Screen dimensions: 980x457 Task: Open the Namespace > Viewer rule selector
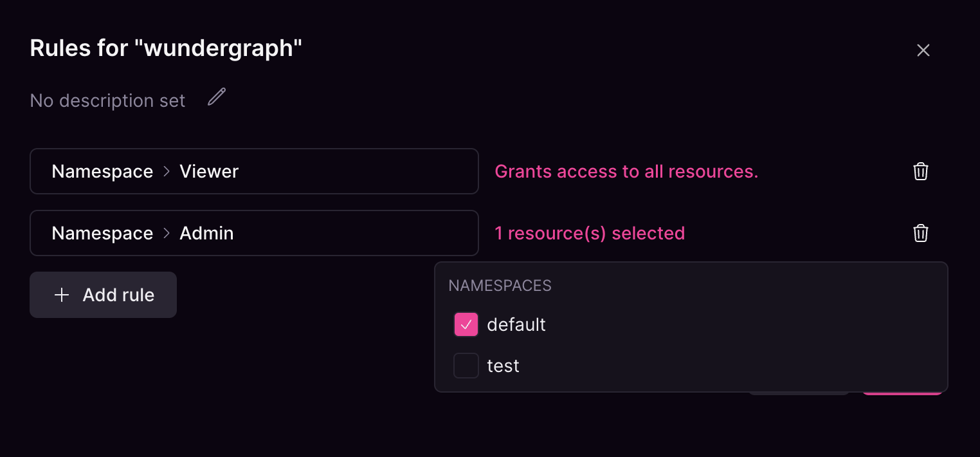click(x=254, y=171)
